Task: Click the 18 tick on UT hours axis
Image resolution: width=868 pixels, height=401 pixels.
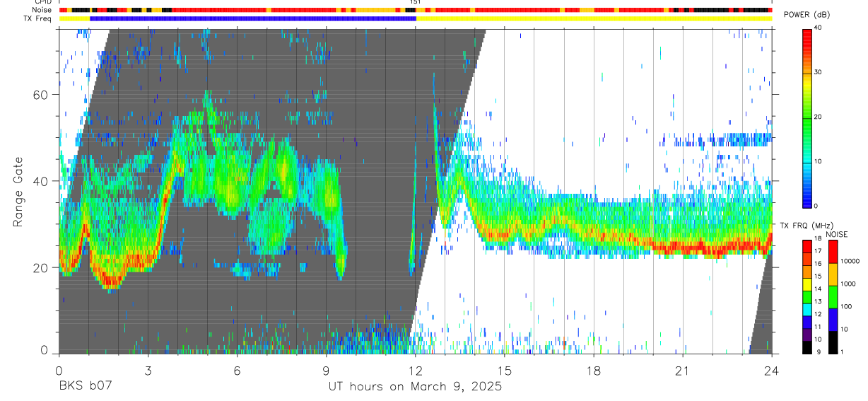Action: [x=594, y=371]
